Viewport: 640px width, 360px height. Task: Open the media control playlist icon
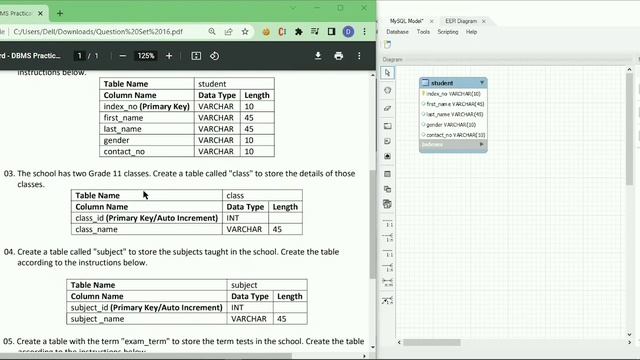[315, 31]
